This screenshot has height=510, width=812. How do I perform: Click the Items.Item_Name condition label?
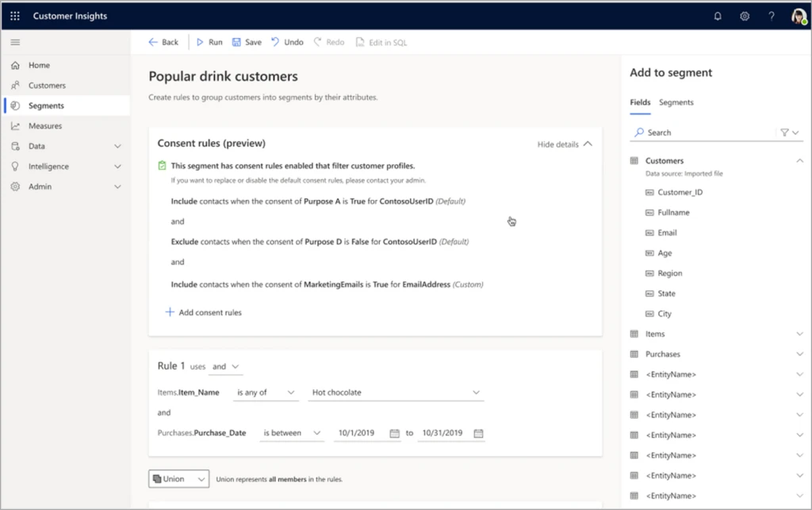(x=189, y=393)
